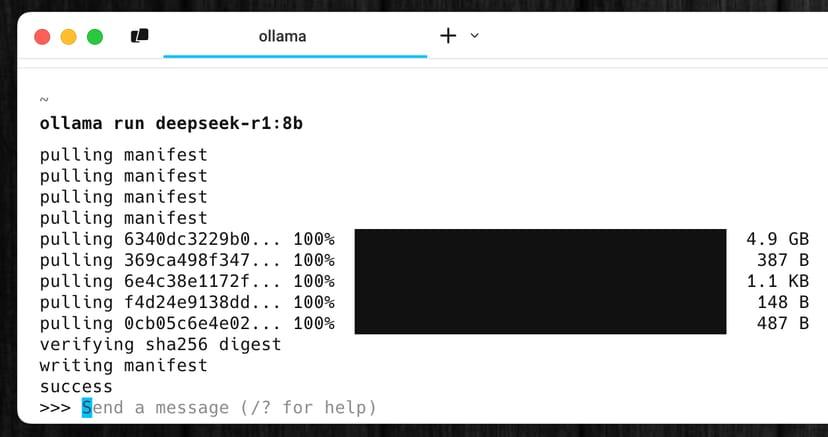Minimize the window using the yellow button
Viewport: 828px width, 437px height.
69,37
